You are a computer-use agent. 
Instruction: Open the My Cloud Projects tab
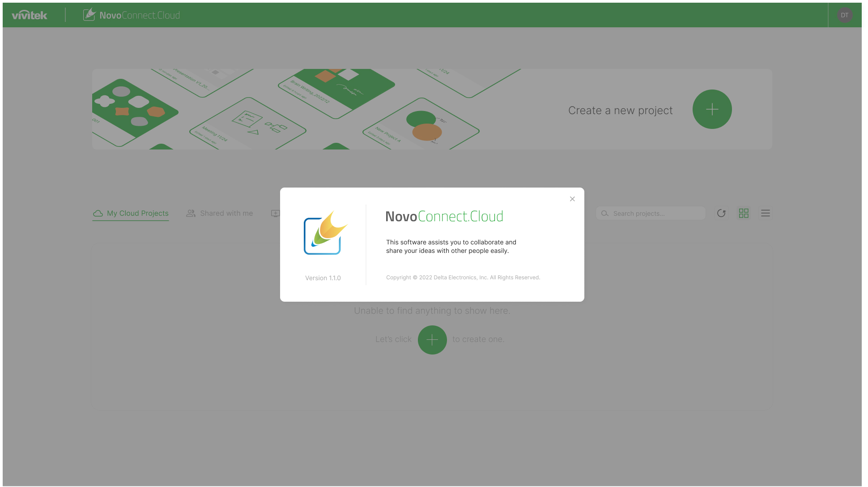(x=137, y=214)
